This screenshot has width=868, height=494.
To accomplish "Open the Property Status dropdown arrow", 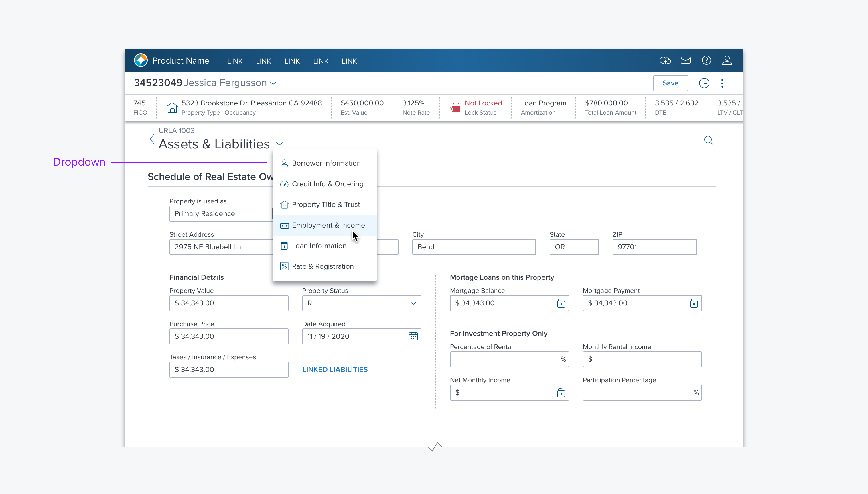I will 413,303.
